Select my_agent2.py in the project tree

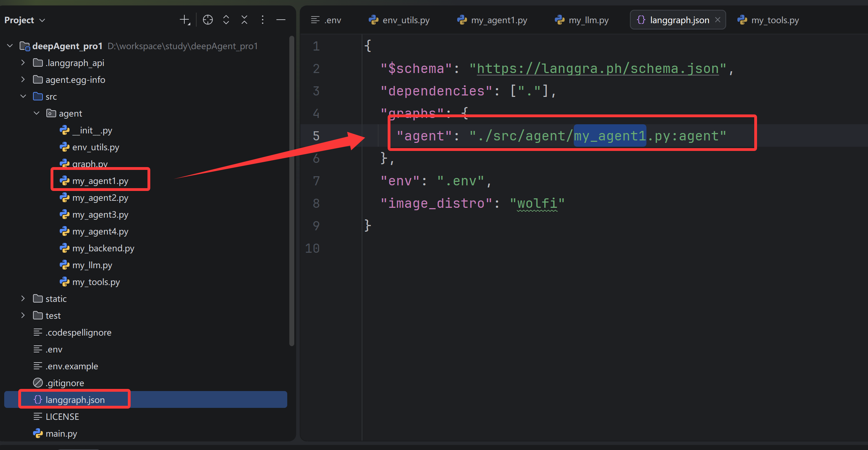point(100,198)
